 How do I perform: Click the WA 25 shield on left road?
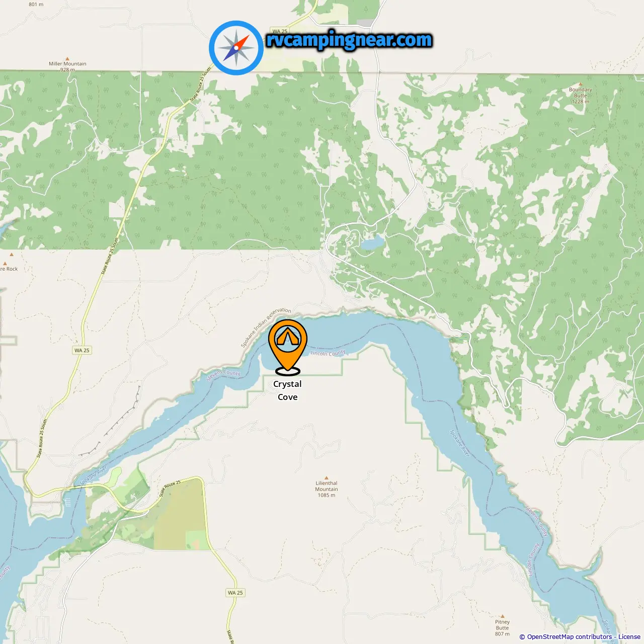point(82,350)
